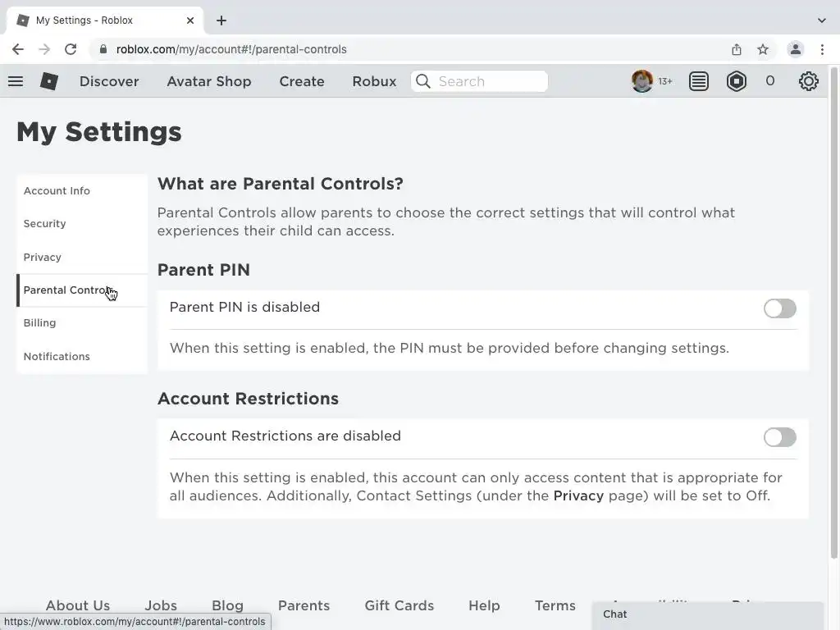Image resolution: width=840 pixels, height=630 pixels.
Task: Open the notifications feed icon
Action: pos(699,81)
